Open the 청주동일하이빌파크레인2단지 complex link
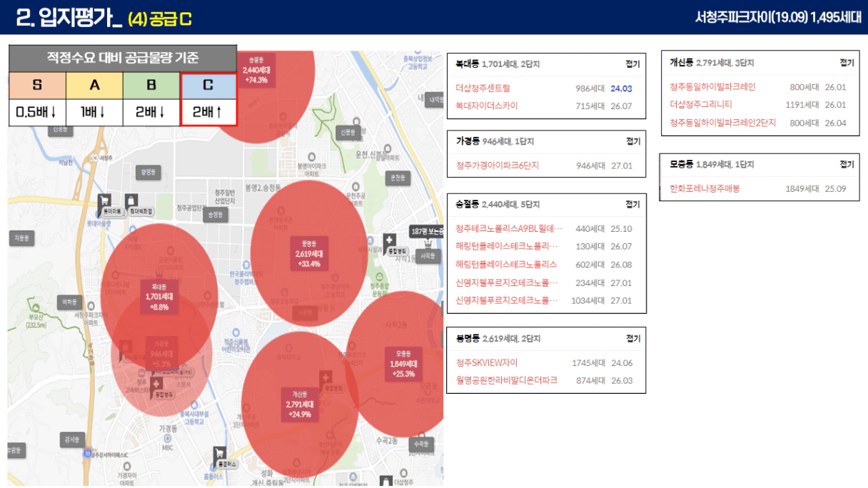 722,123
